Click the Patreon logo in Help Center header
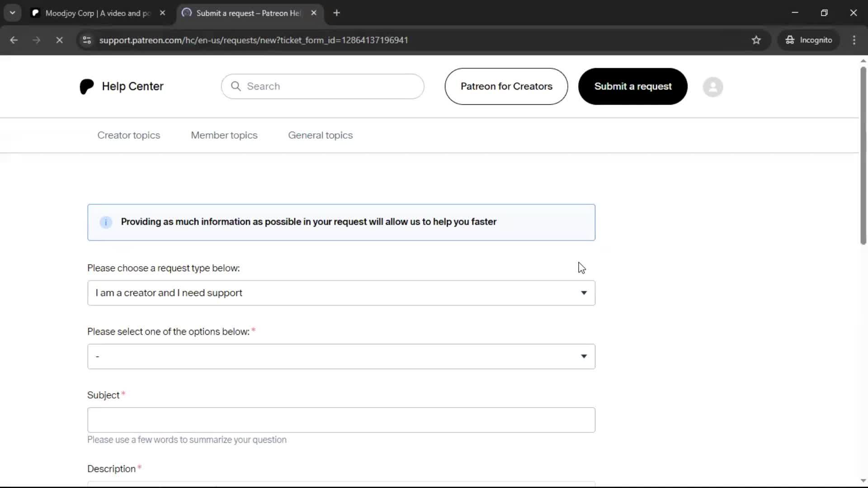 click(86, 86)
